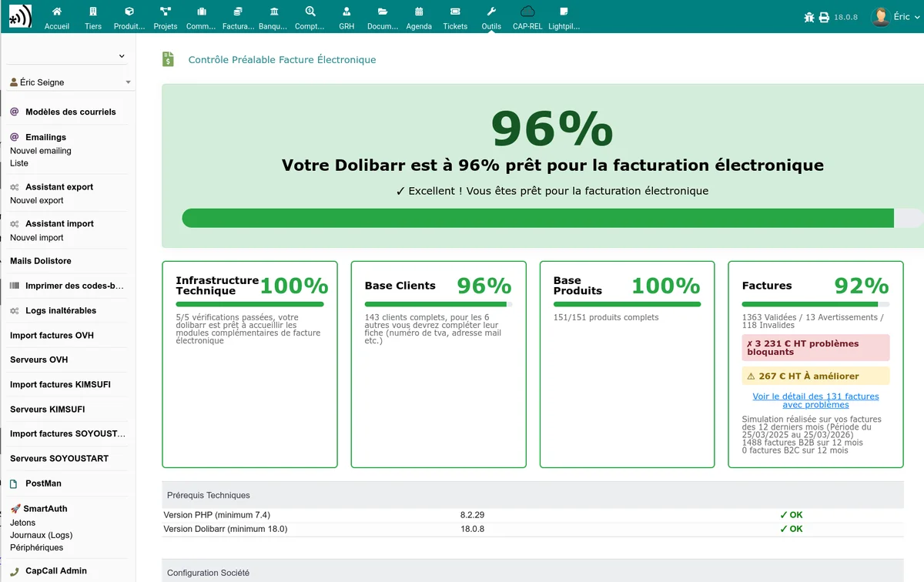Click Journaux (Logs) link

pos(42,535)
